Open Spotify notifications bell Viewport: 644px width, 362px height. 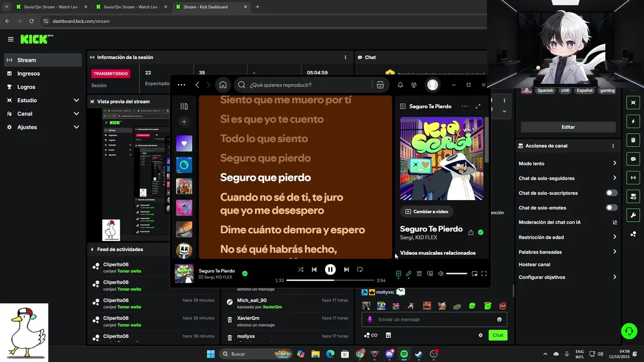pyautogui.click(x=400, y=85)
